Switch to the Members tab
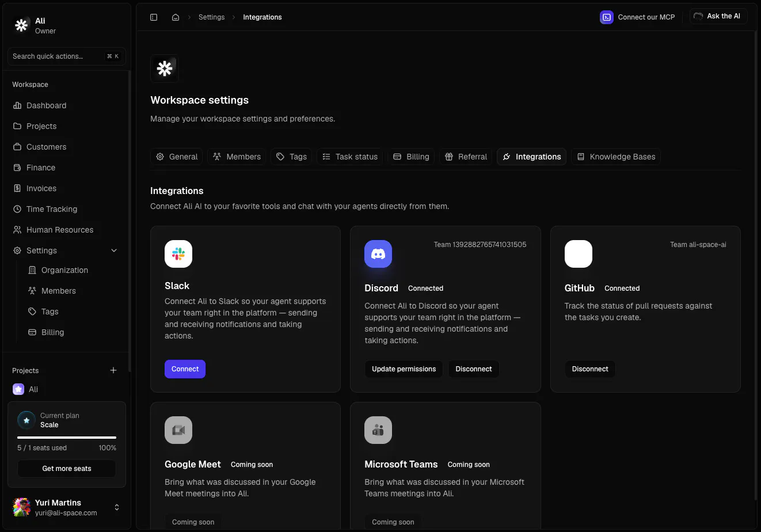Image resolution: width=761 pixels, height=532 pixels. [x=237, y=157]
